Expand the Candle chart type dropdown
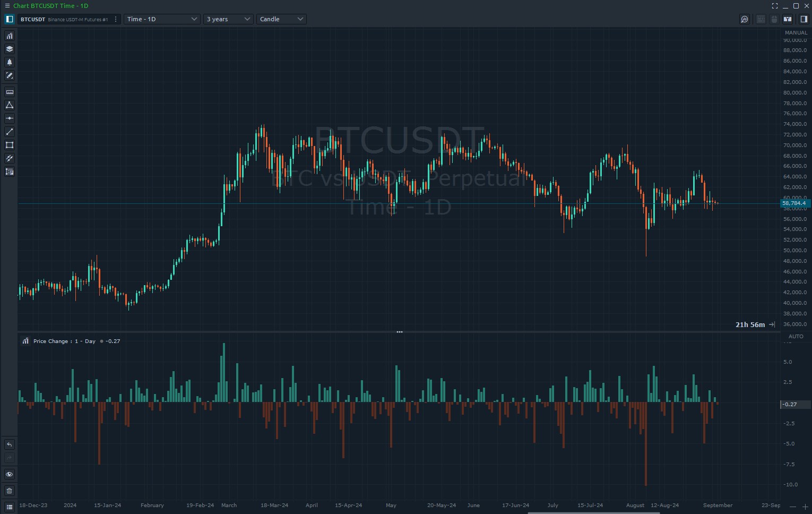 click(281, 19)
